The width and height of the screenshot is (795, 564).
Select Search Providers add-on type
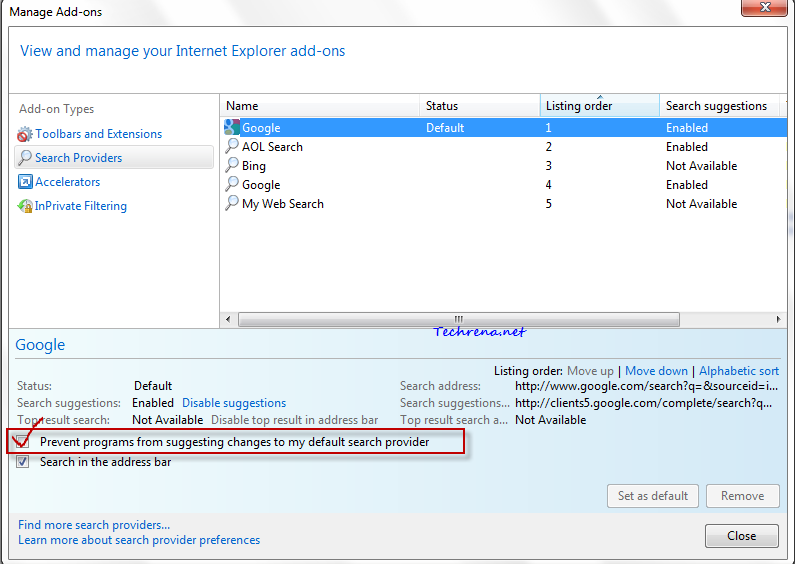coord(114,158)
